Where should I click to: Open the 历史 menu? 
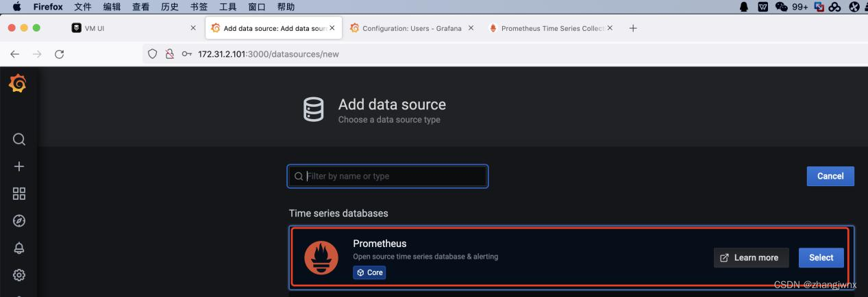(170, 7)
